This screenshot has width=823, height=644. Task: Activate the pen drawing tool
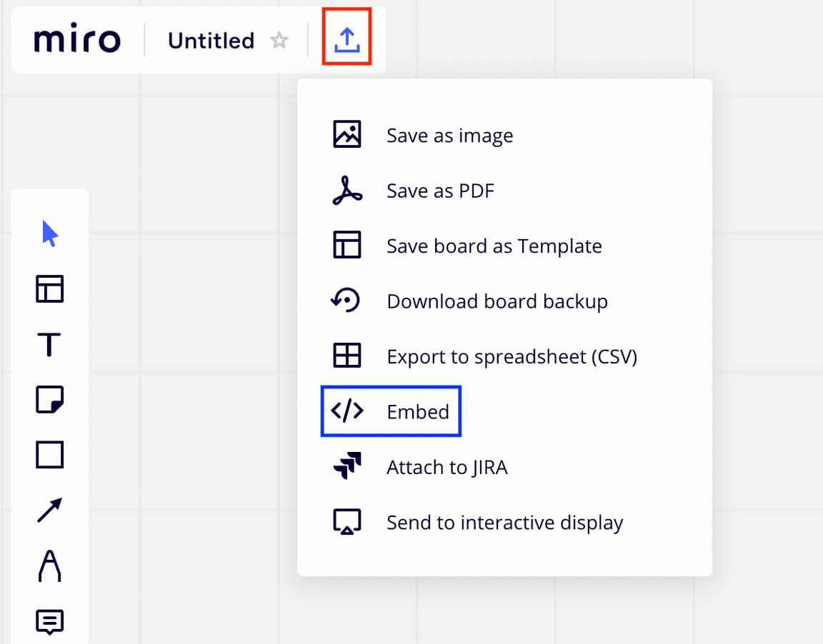click(49, 565)
